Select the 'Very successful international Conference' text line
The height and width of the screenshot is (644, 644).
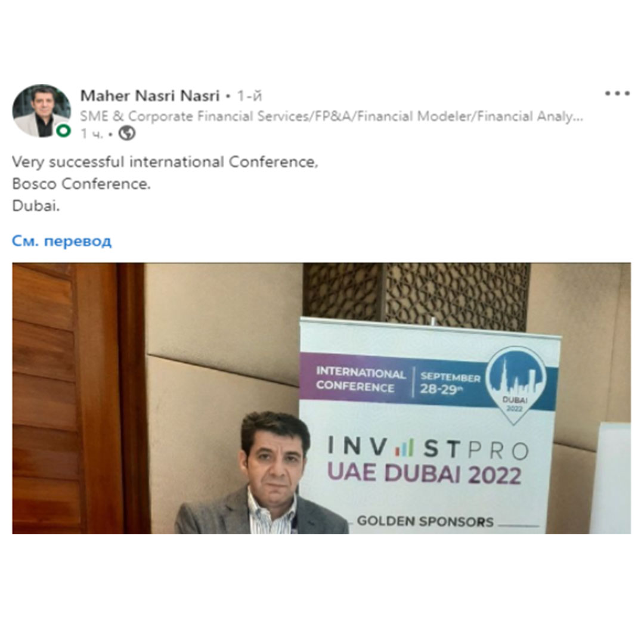pyautogui.click(x=165, y=162)
